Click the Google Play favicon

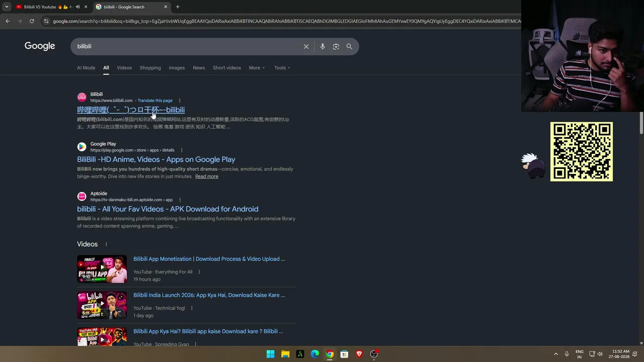click(82, 147)
